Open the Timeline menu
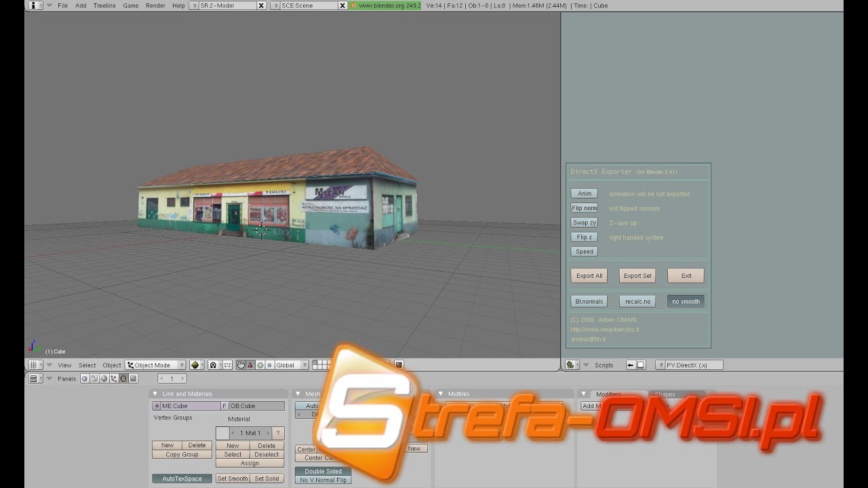Image resolution: width=868 pixels, height=488 pixels. [104, 5]
